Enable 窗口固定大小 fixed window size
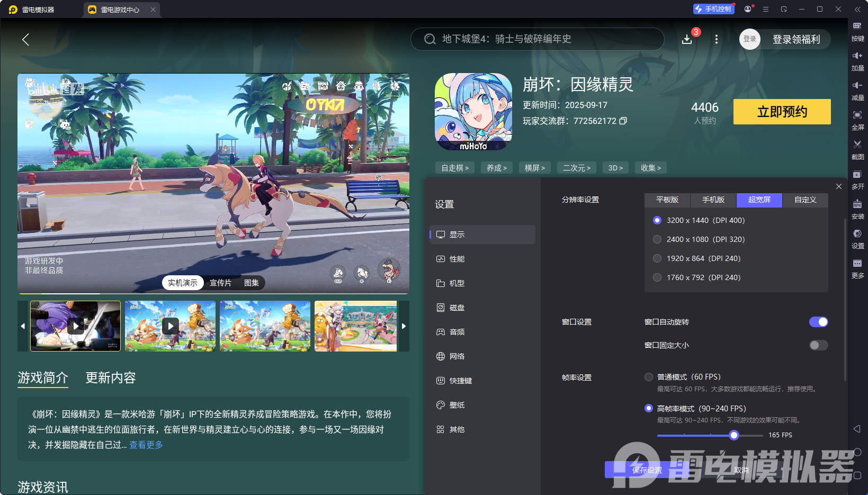The width and height of the screenshot is (868, 495). (x=818, y=345)
